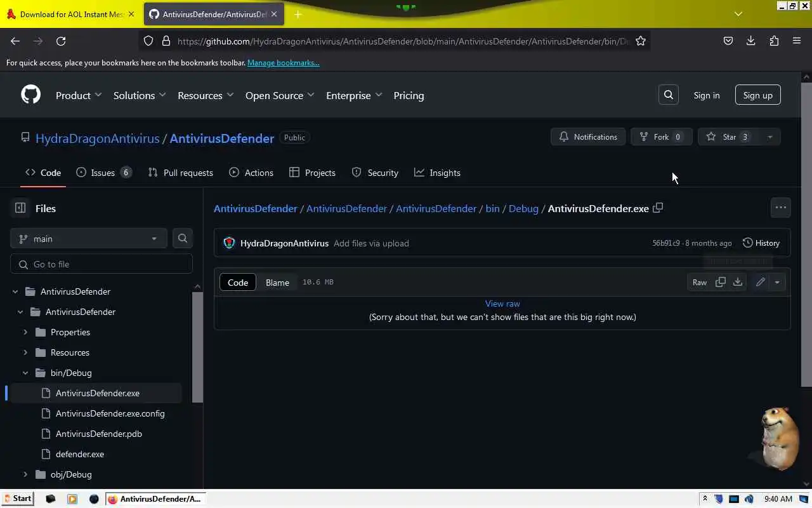Expand the obj/Debug folder in the tree
This screenshot has height=508, width=812.
25,474
